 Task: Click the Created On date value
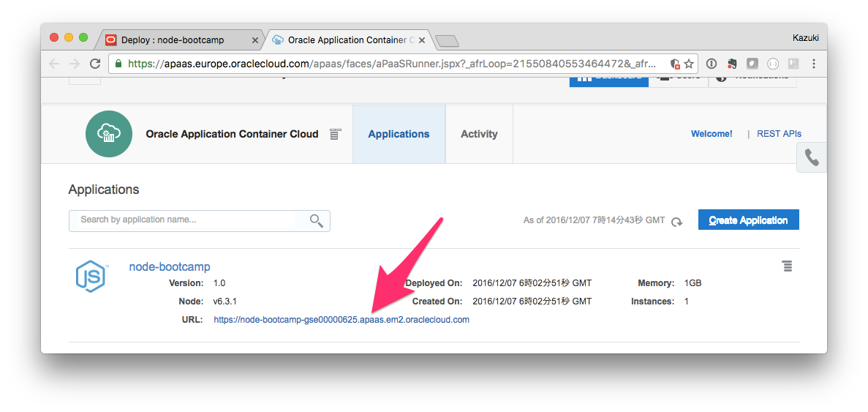(532, 301)
